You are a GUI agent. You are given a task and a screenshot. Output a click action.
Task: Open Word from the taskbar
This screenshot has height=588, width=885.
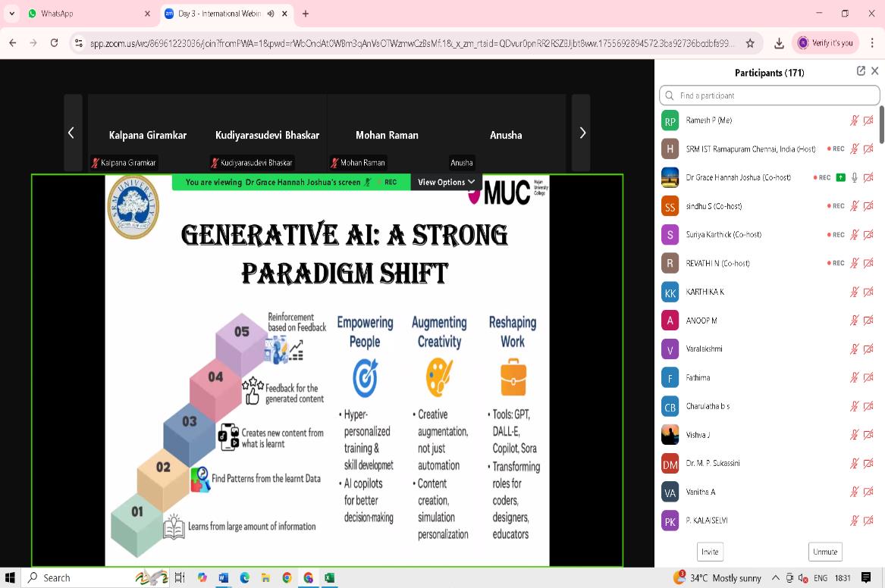[223, 578]
